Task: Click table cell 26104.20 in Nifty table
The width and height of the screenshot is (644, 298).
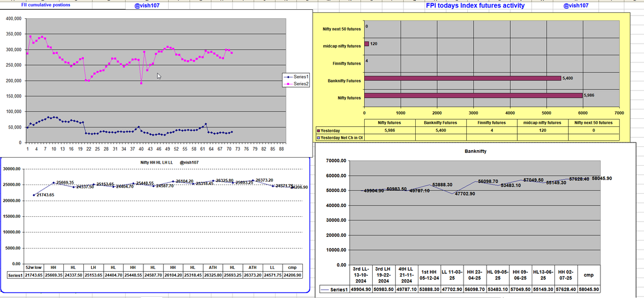Action: (173, 274)
